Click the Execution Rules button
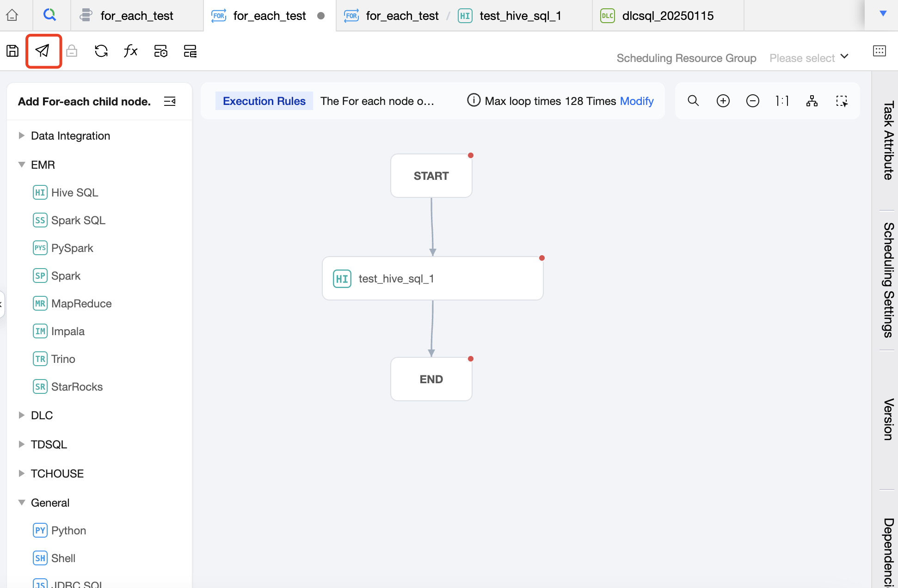 (264, 101)
